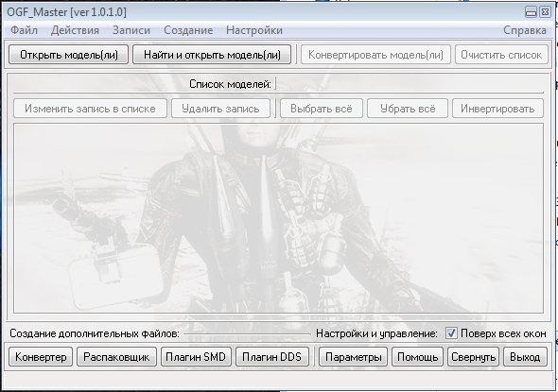
Task: Click the Выход button
Action: point(525,357)
